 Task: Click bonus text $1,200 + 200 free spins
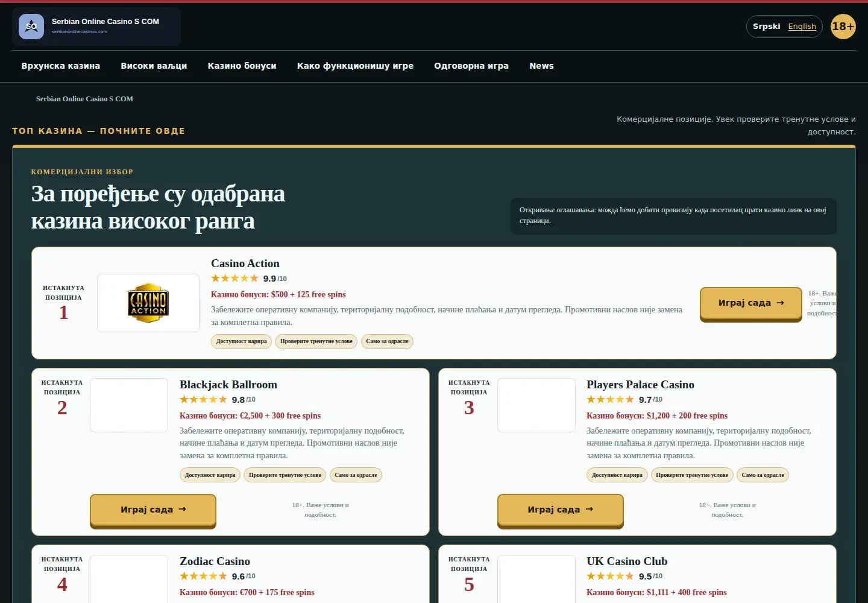pyautogui.click(x=687, y=416)
